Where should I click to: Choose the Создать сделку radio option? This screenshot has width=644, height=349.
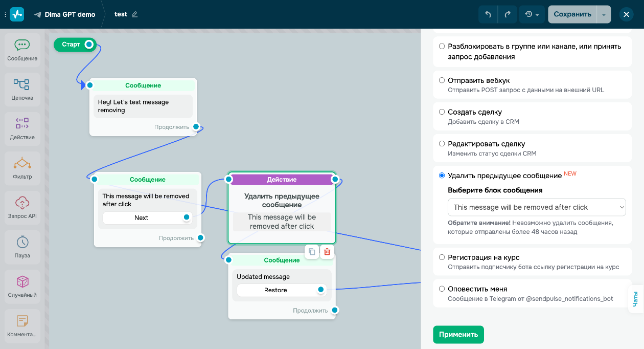tap(442, 112)
